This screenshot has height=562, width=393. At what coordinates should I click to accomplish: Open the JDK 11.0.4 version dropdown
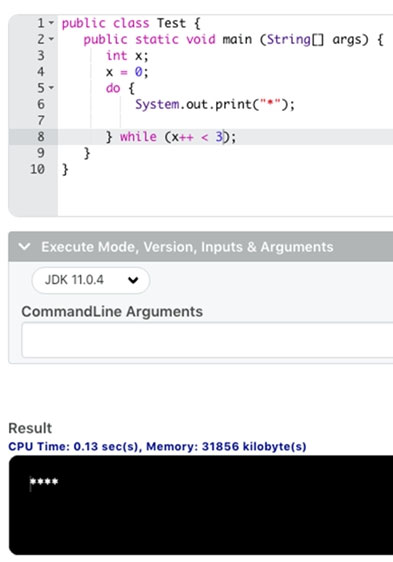point(91,280)
